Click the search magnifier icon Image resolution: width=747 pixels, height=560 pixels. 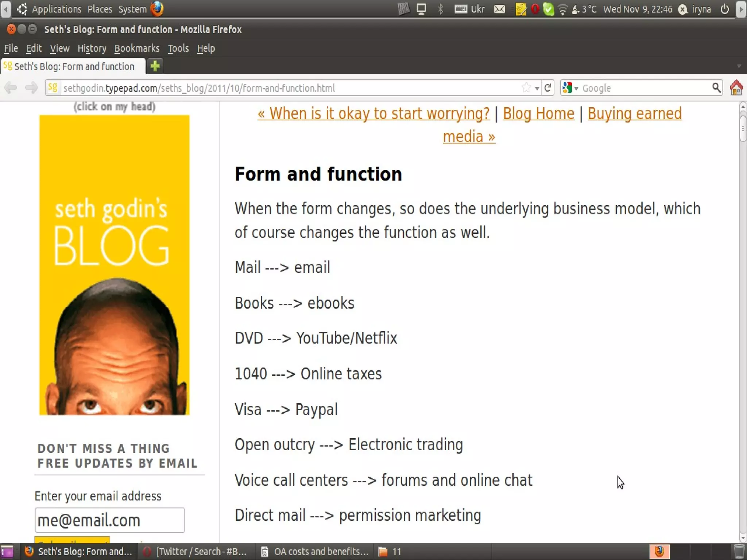click(716, 87)
